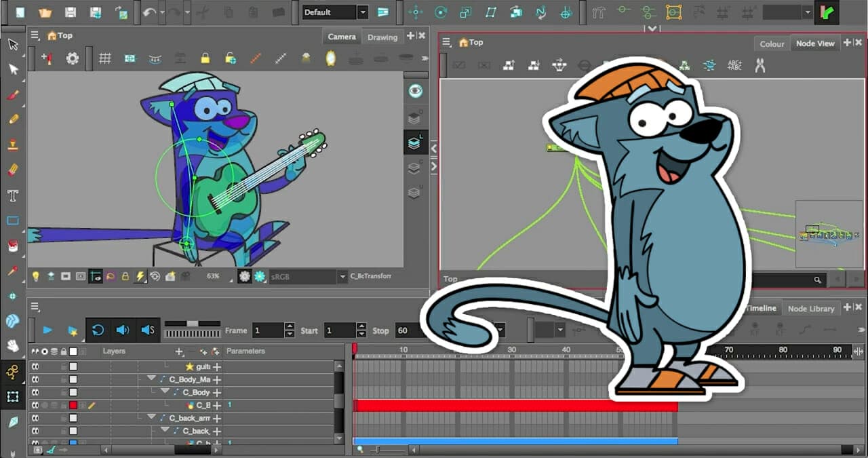Image resolution: width=868 pixels, height=458 pixels.
Task: Click the light bulb icon below Camera view
Action: (36, 276)
